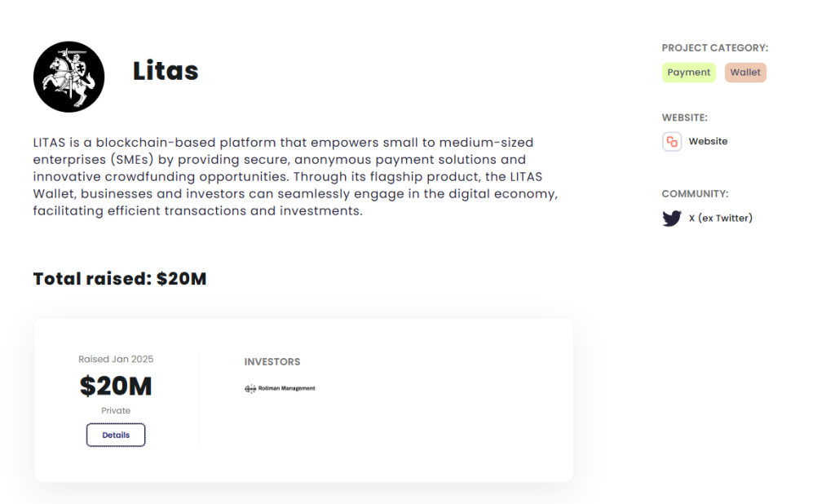Click the LITAS description paragraph
The image size is (835, 504).
pyautogui.click(x=295, y=176)
